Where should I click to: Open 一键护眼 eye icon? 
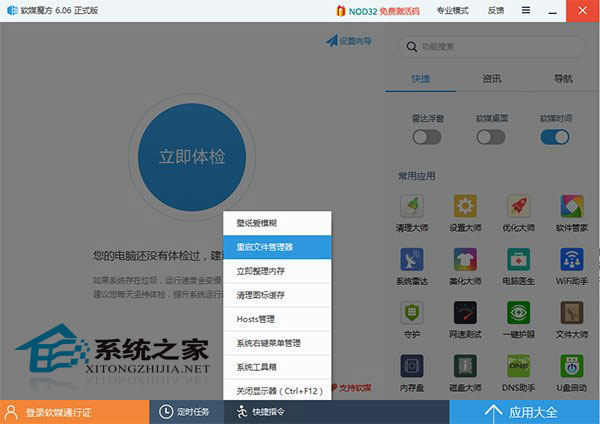(518, 313)
